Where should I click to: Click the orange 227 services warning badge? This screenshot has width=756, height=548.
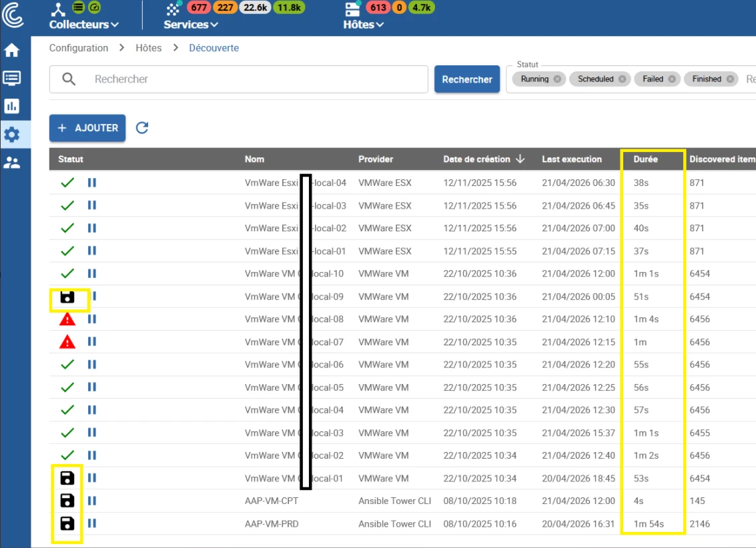tap(225, 7)
